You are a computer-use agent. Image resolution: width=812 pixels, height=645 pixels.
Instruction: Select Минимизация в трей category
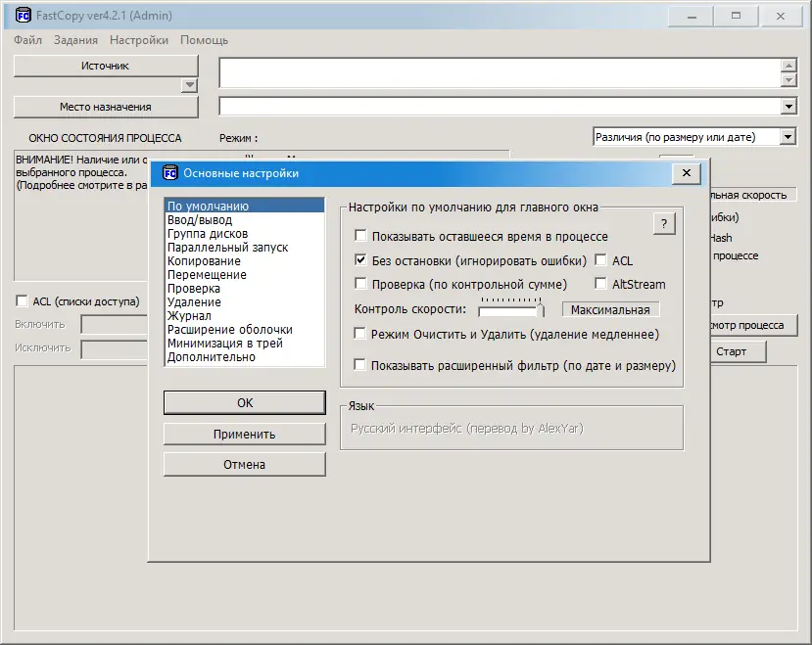[x=245, y=344]
